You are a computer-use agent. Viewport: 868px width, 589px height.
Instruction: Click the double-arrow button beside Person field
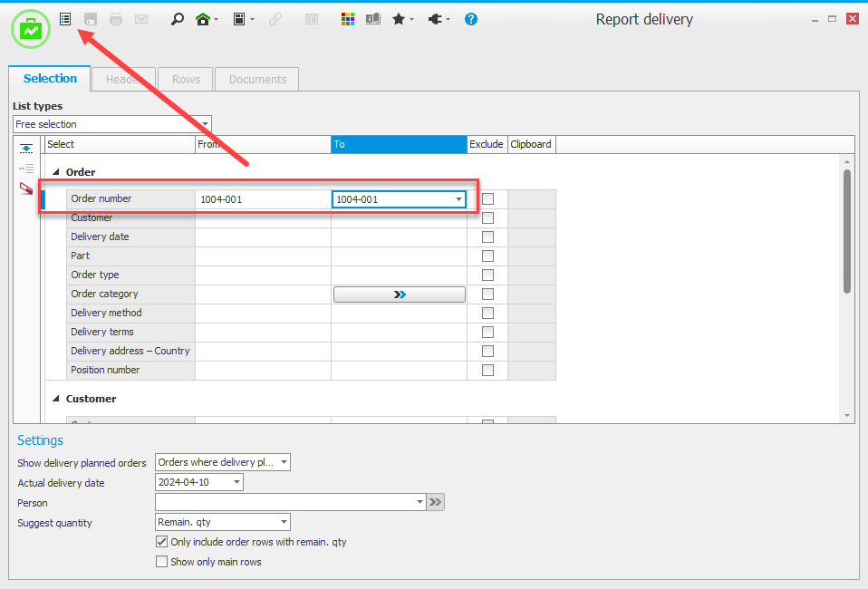pos(436,503)
